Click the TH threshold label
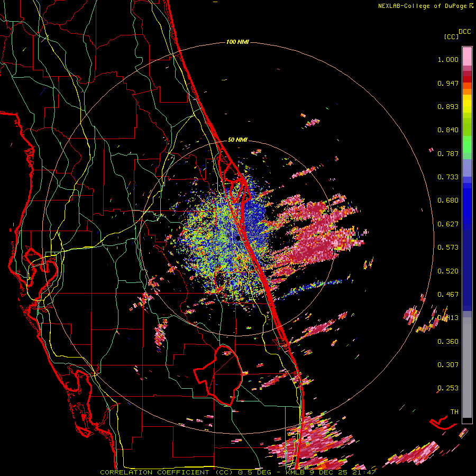This screenshot has height=476, width=476. [454, 412]
